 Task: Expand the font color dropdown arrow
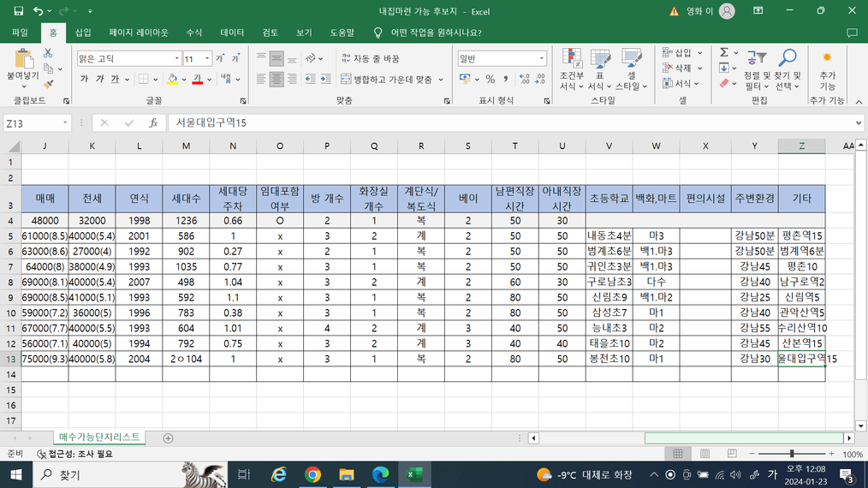point(209,80)
